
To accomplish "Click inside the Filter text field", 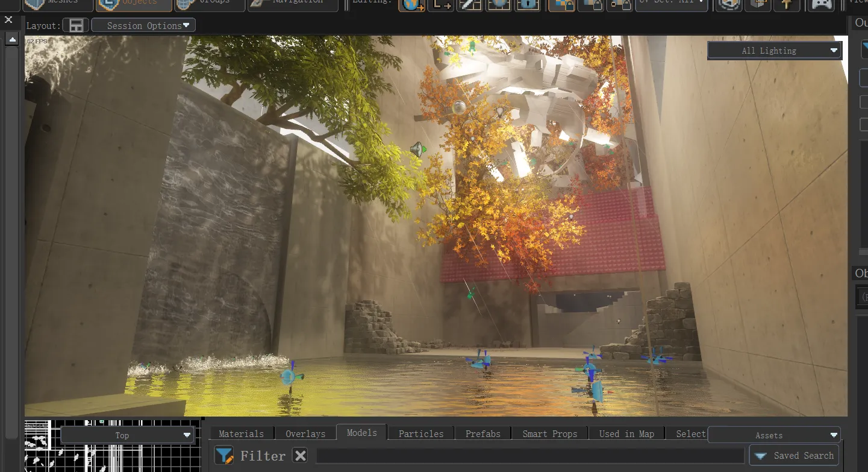I will [530, 455].
